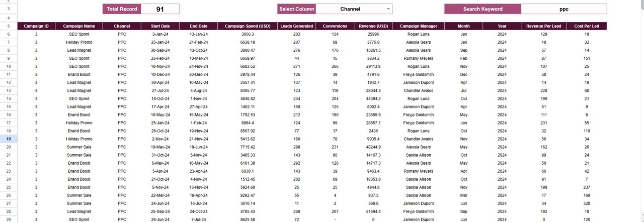644x223 pixels.
Task: Select the highlighted row 19 number
Action: [8, 139]
